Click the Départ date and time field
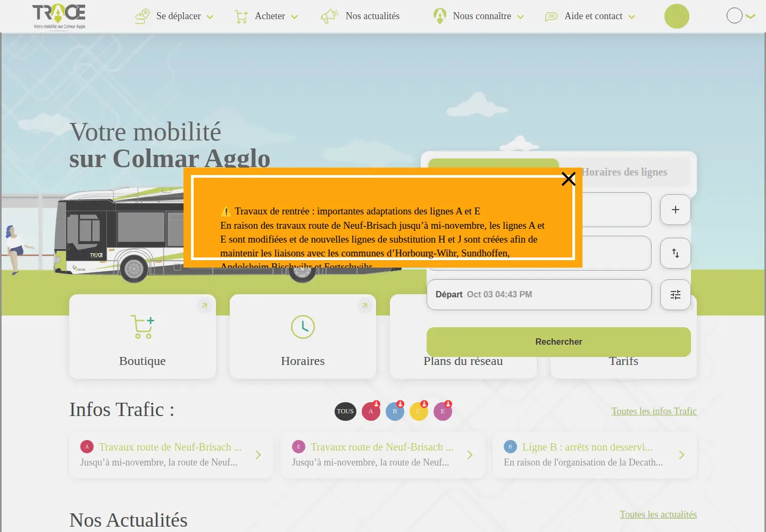 539,295
